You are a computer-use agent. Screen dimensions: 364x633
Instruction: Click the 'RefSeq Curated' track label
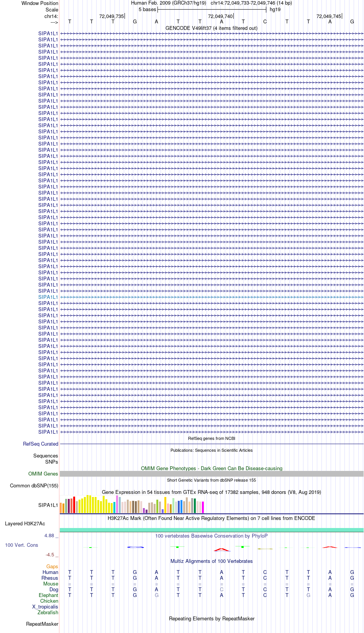pos(41,444)
